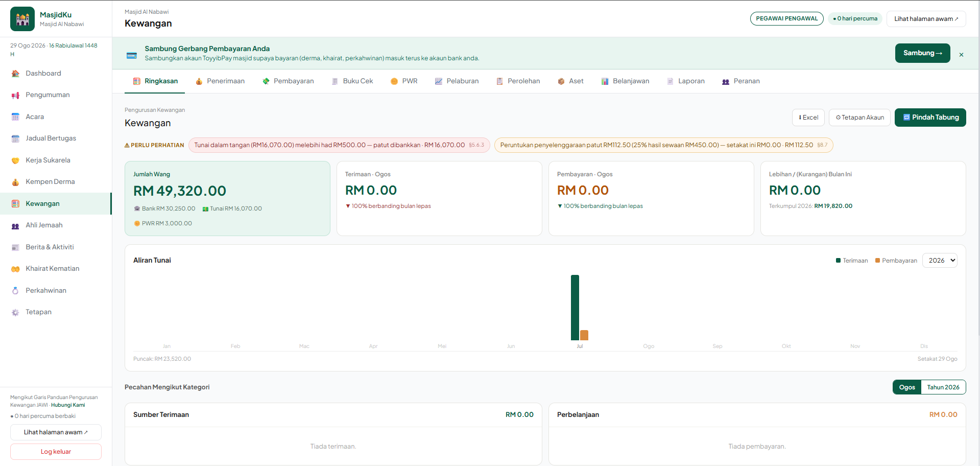Dismiss the payment gateway banner with X
Image resolution: width=980 pixels, height=466 pixels.
tap(961, 55)
